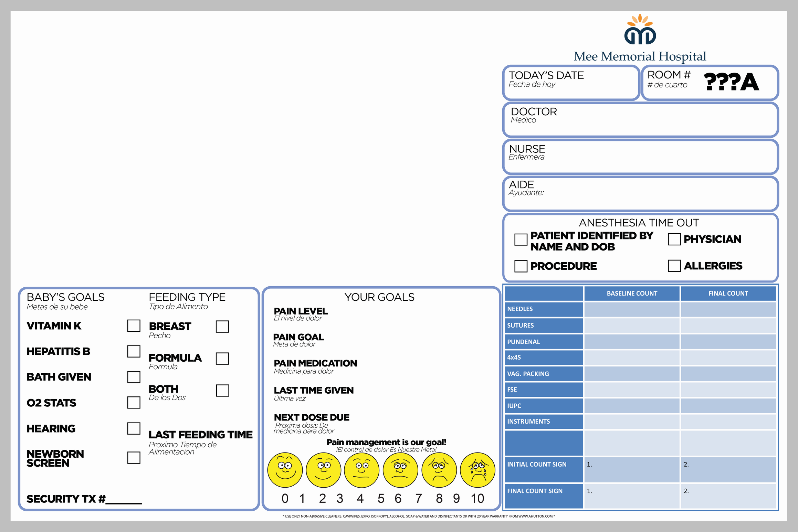
Task: Click the Pain Level label
Action: [301, 311]
